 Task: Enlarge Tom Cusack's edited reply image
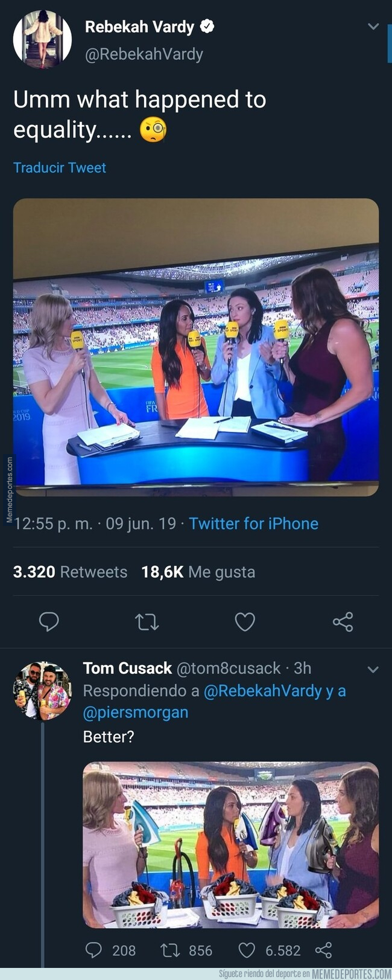click(230, 844)
